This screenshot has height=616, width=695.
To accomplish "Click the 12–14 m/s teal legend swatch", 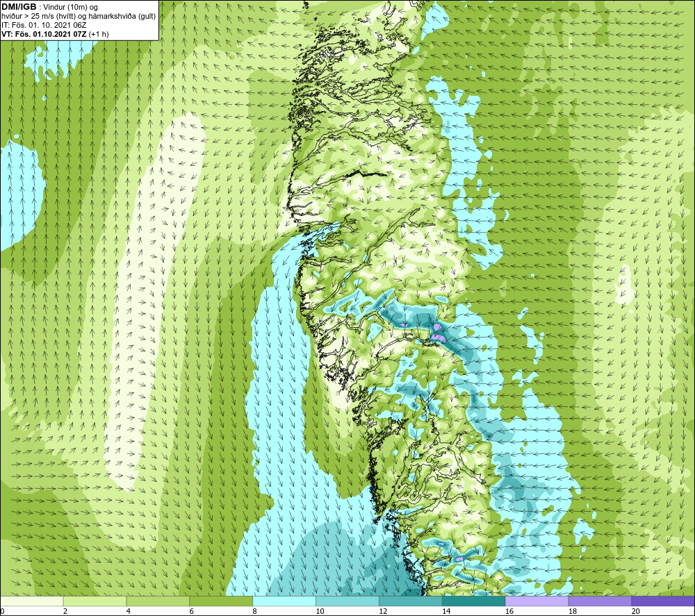I will point(411,601).
